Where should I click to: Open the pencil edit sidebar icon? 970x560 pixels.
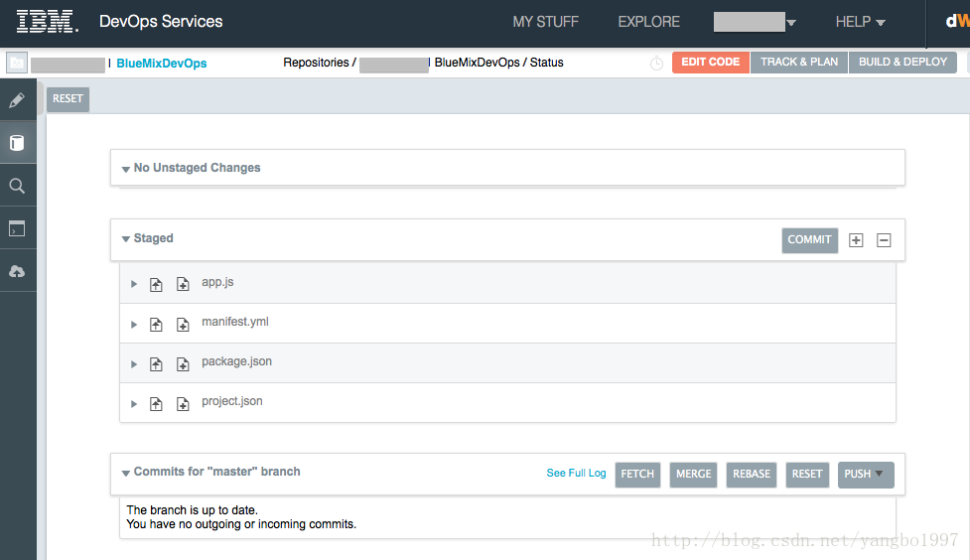click(x=17, y=99)
